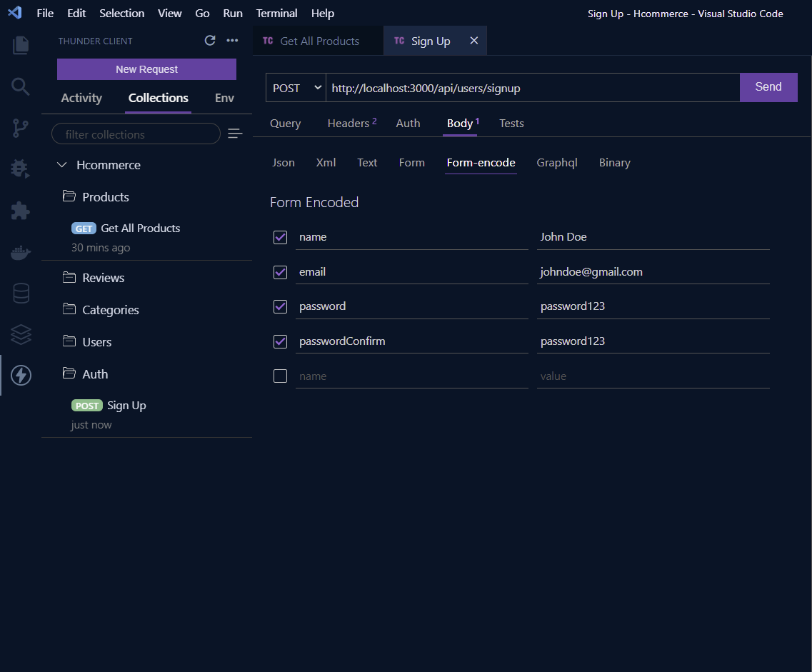Click the Run and Debug icon
Screen dimensions: 812x672
point(21,169)
